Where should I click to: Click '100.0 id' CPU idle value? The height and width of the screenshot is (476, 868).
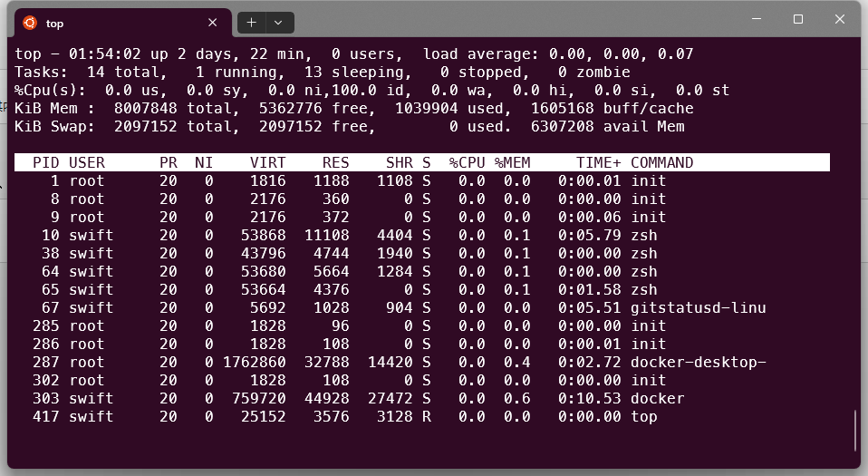[x=372, y=91]
